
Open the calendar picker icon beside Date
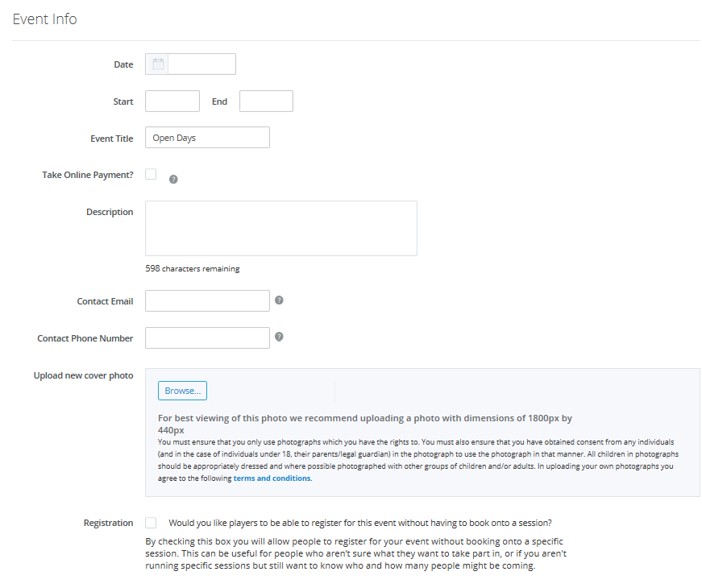point(158,64)
